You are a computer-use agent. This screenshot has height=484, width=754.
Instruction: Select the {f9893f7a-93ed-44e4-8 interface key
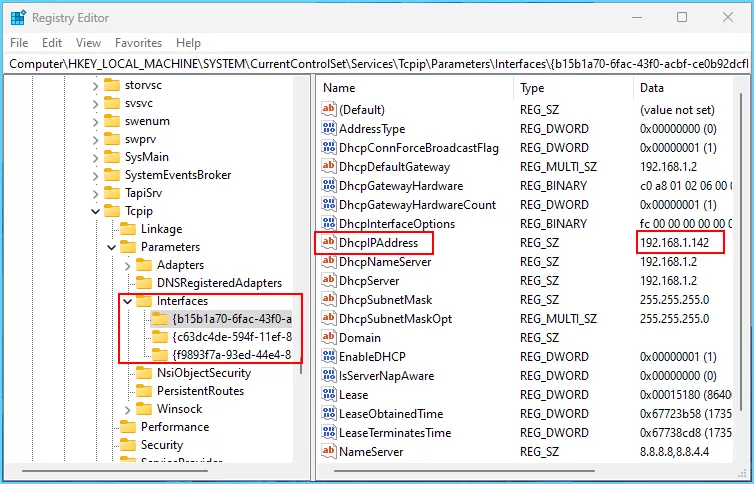pyautogui.click(x=232, y=355)
